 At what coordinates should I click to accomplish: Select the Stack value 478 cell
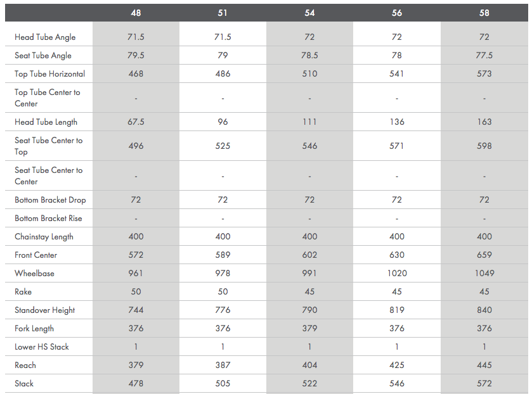tap(136, 384)
